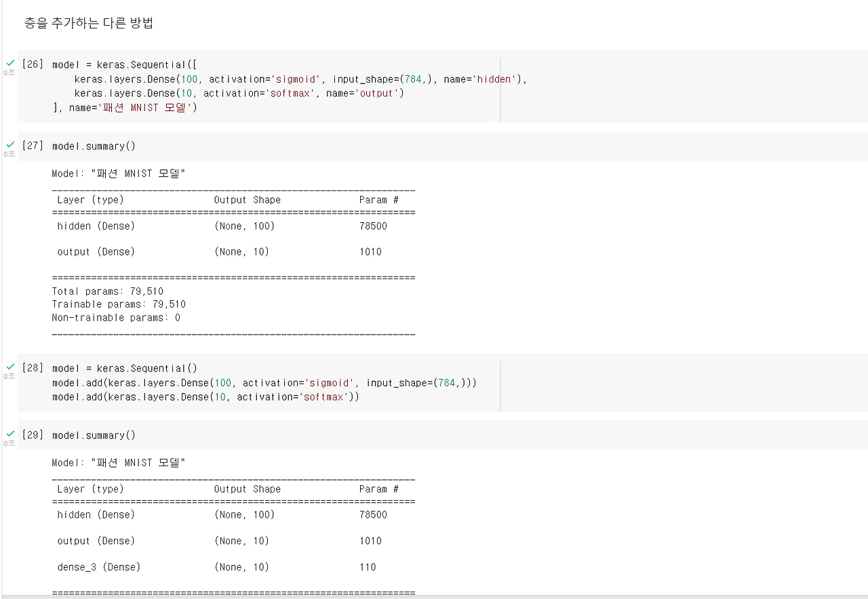
Task: Click the Dense layer line named 'hidden'
Action: (300, 79)
